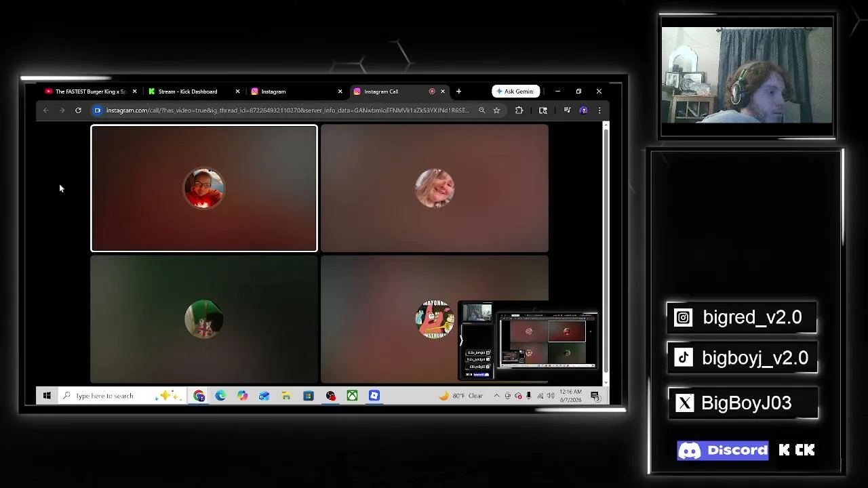
Task: Click the Ask Gemini button
Action: [x=516, y=91]
